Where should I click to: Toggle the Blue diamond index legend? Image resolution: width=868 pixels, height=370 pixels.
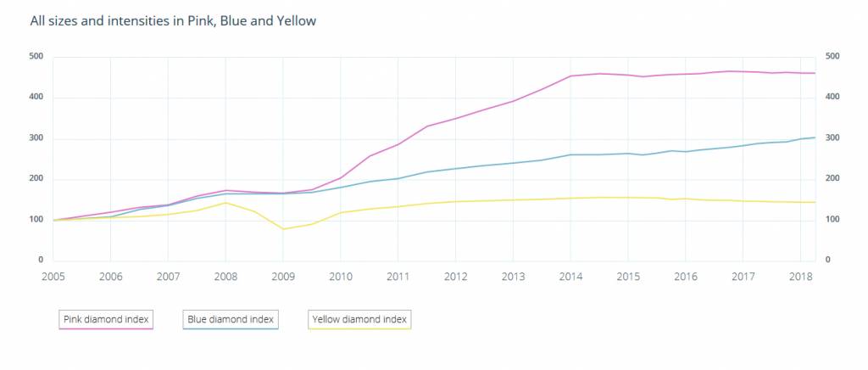[231, 320]
